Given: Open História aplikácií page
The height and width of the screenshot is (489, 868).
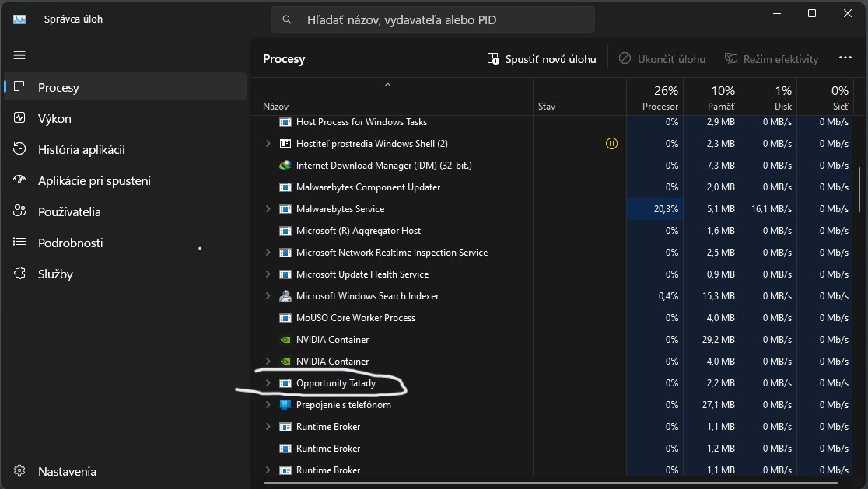Looking at the screenshot, I should coord(125,148).
